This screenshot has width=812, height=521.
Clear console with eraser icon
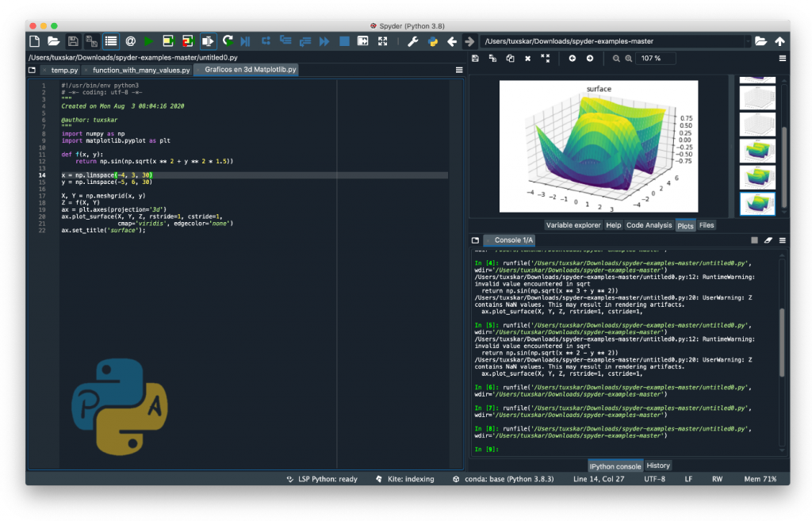coord(768,240)
